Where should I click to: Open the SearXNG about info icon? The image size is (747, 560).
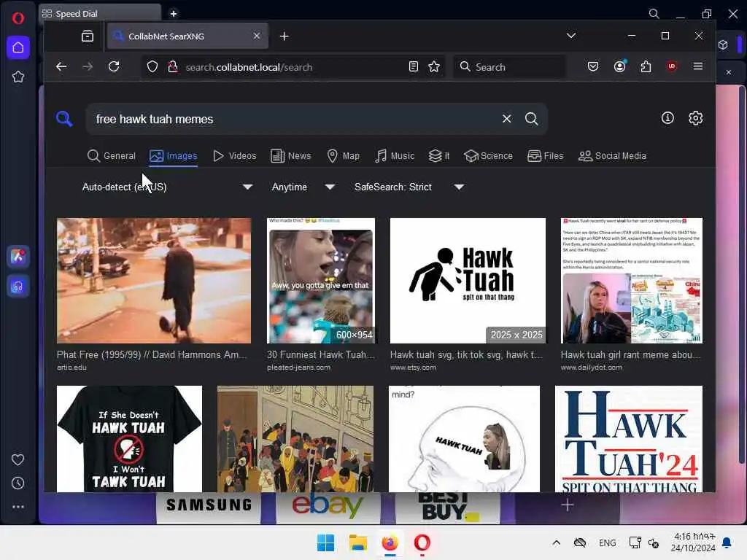(667, 118)
